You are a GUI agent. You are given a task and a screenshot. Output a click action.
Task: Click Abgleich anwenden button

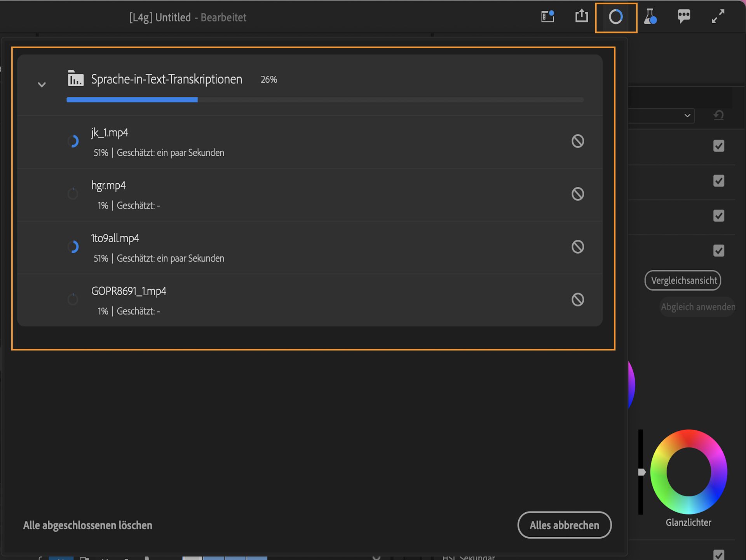[x=698, y=307]
